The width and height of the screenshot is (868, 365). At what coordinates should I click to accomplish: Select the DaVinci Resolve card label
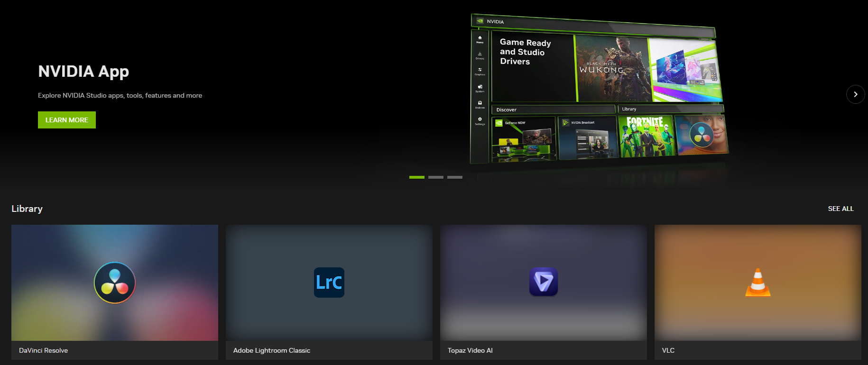43,350
